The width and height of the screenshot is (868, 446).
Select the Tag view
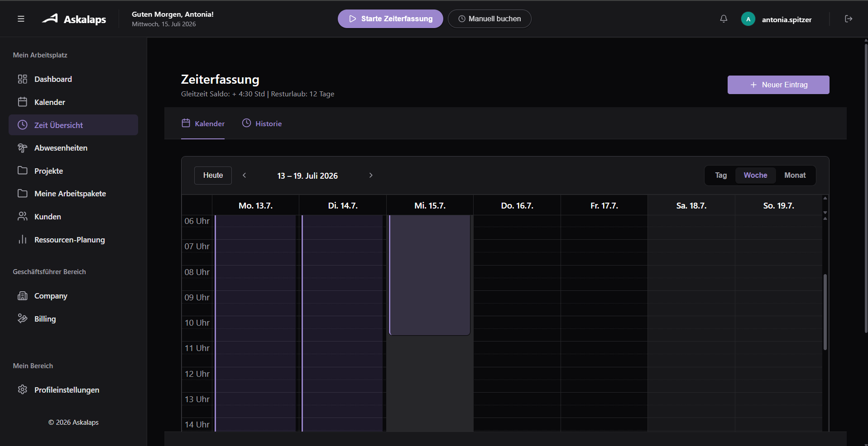tap(721, 176)
